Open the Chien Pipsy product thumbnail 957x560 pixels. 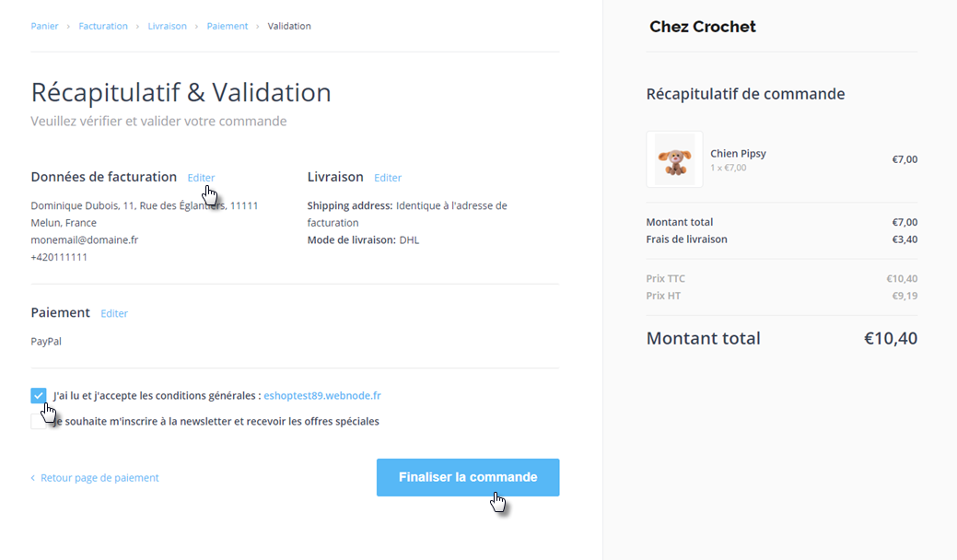pyautogui.click(x=674, y=159)
